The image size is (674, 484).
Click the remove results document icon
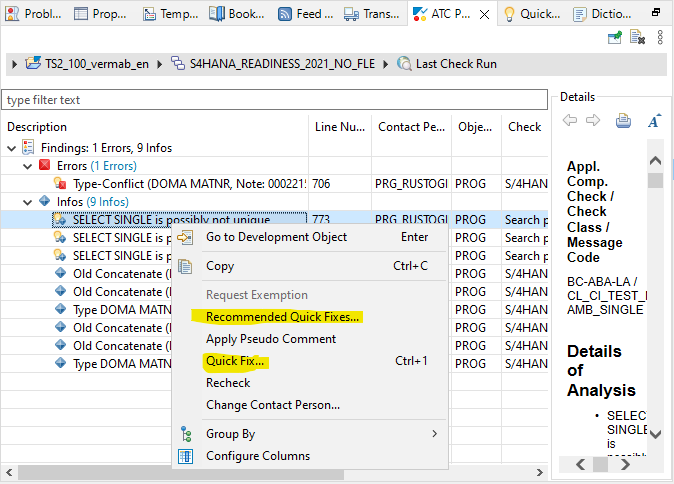[x=639, y=38]
